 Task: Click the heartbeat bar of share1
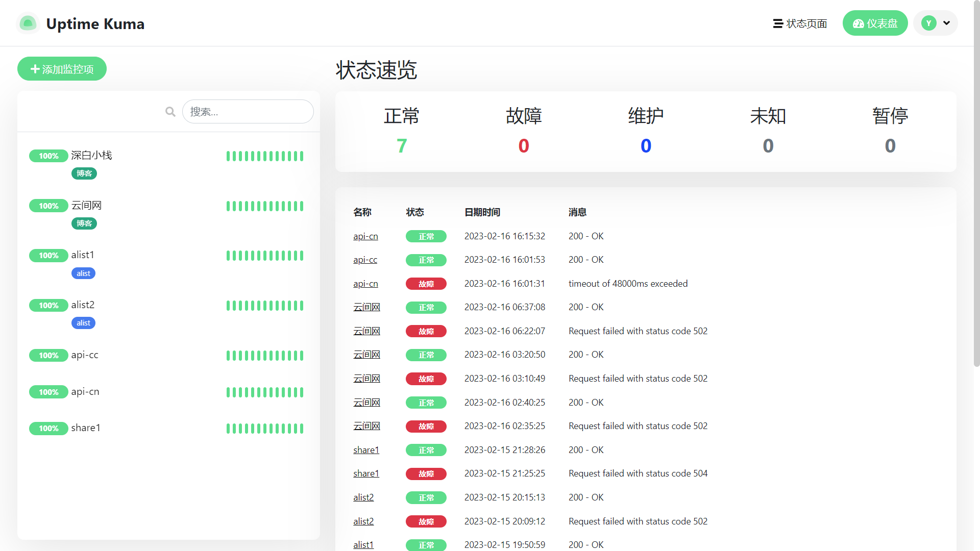click(x=264, y=428)
